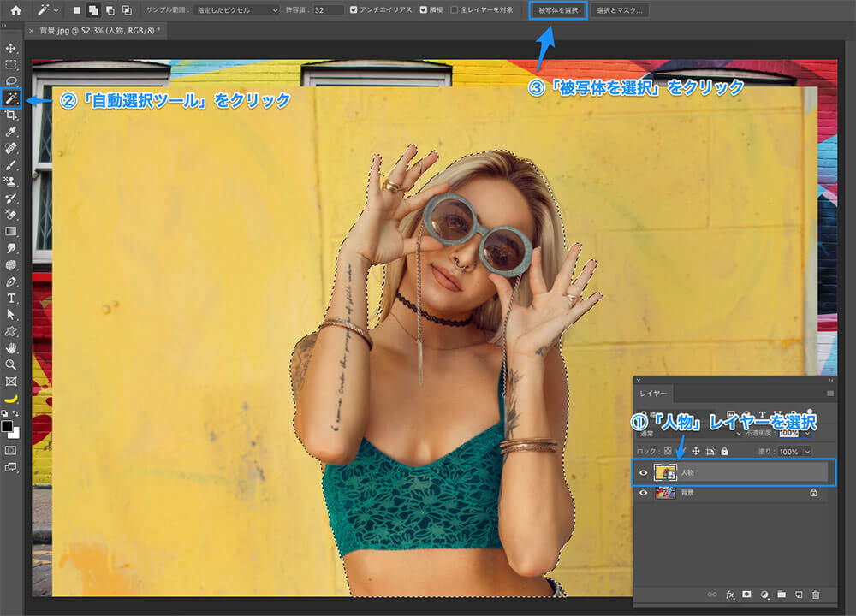
Task: Click the 選択とマスク button
Action: (x=620, y=9)
